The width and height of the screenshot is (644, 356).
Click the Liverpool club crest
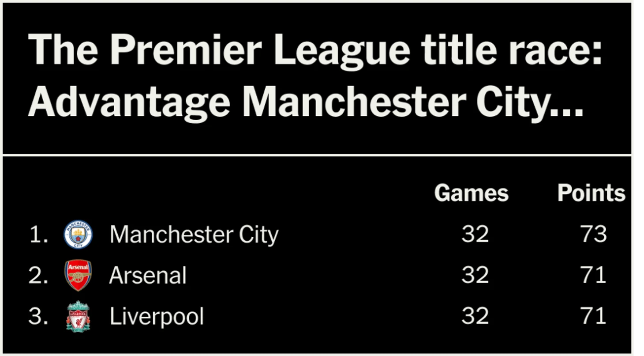pyautogui.click(x=78, y=316)
